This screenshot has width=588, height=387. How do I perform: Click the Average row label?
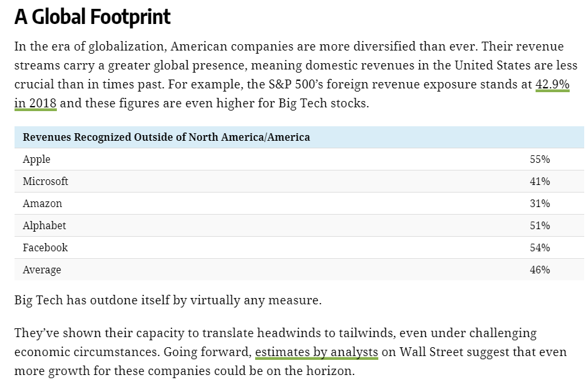[x=42, y=270]
